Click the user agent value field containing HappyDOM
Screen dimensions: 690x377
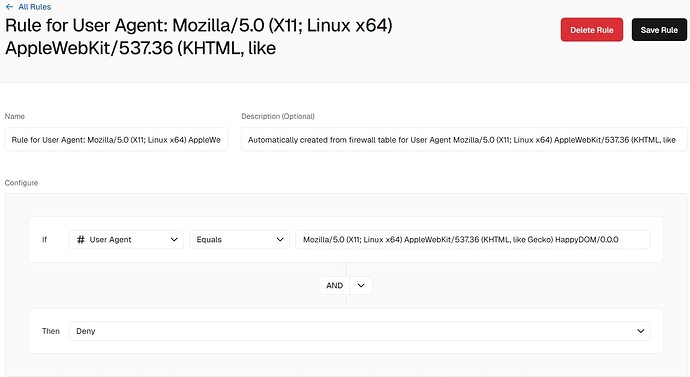click(x=473, y=239)
